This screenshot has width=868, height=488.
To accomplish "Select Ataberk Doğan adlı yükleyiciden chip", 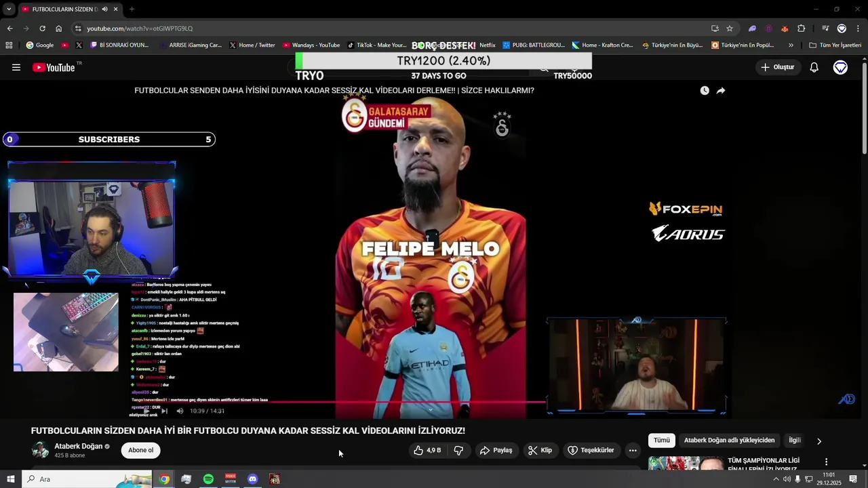I will point(729,441).
